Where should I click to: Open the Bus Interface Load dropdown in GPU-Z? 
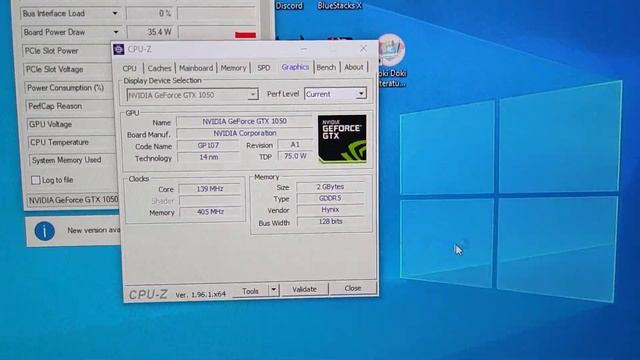115,13
